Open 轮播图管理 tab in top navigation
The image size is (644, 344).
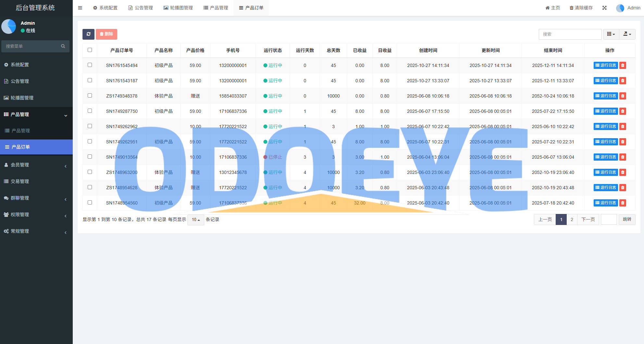[178, 8]
